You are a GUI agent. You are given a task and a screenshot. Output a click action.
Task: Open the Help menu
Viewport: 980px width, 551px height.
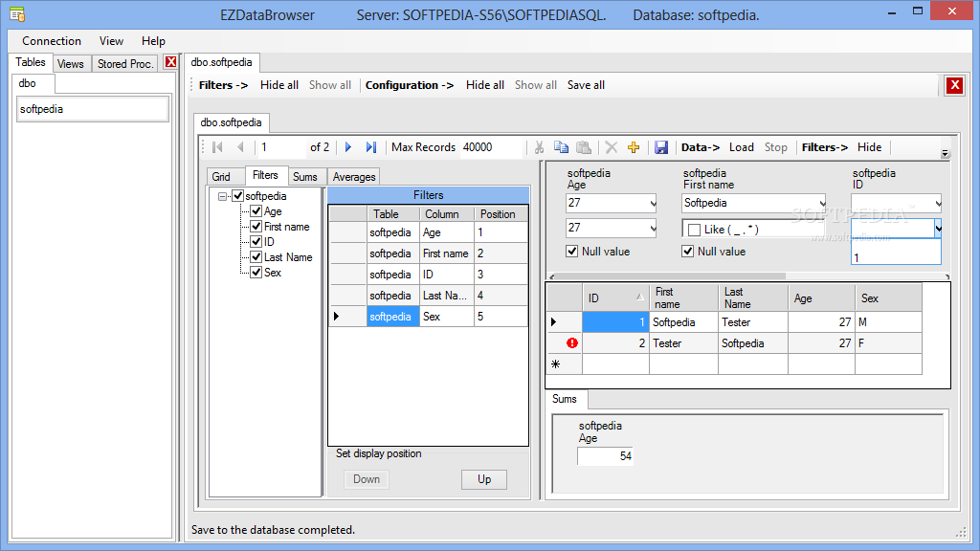pos(153,41)
